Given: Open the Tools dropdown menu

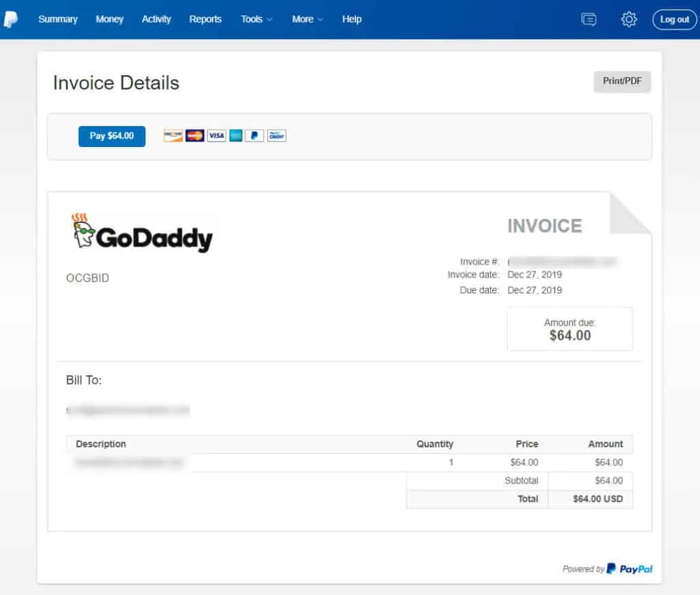Looking at the screenshot, I should coord(256,19).
